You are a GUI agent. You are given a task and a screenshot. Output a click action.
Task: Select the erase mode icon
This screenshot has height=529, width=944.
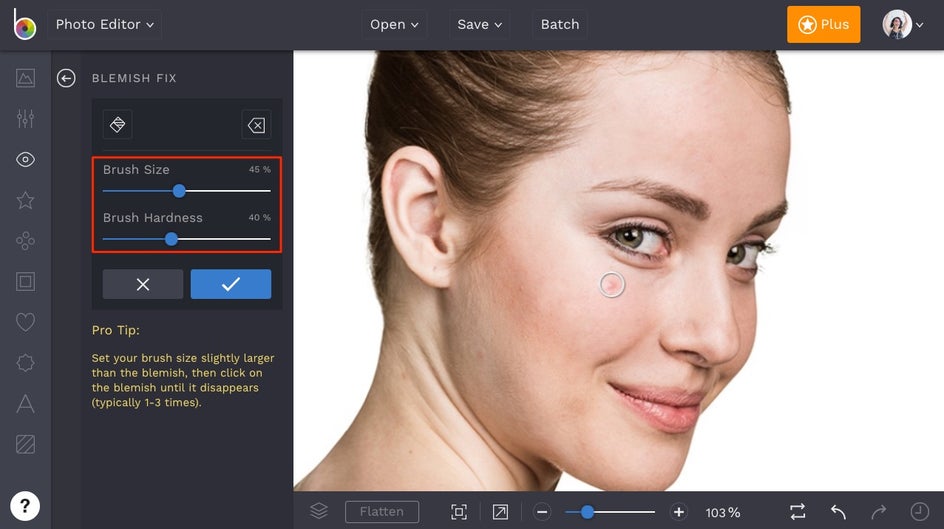[x=256, y=125]
